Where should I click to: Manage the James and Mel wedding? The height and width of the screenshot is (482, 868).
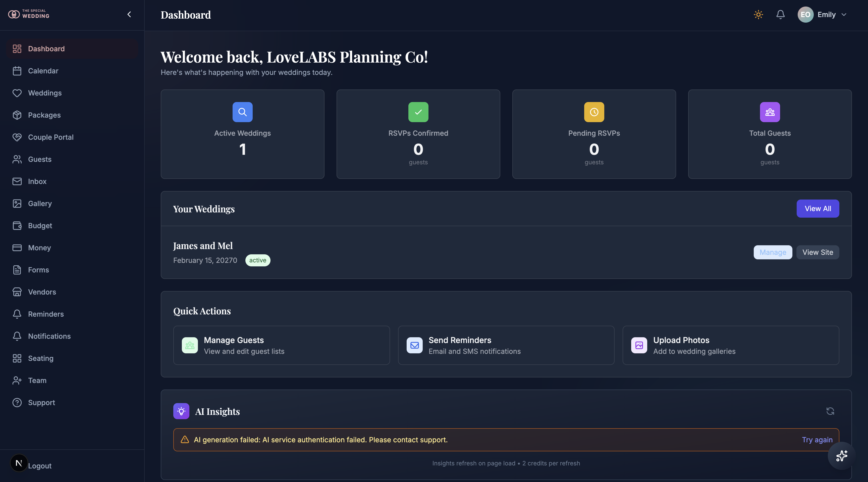773,253
